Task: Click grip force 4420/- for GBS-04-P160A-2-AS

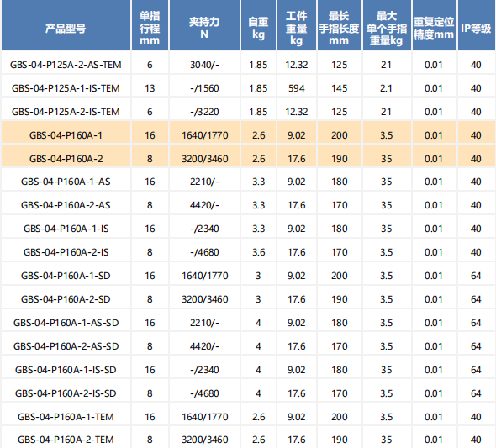Action: tap(204, 205)
